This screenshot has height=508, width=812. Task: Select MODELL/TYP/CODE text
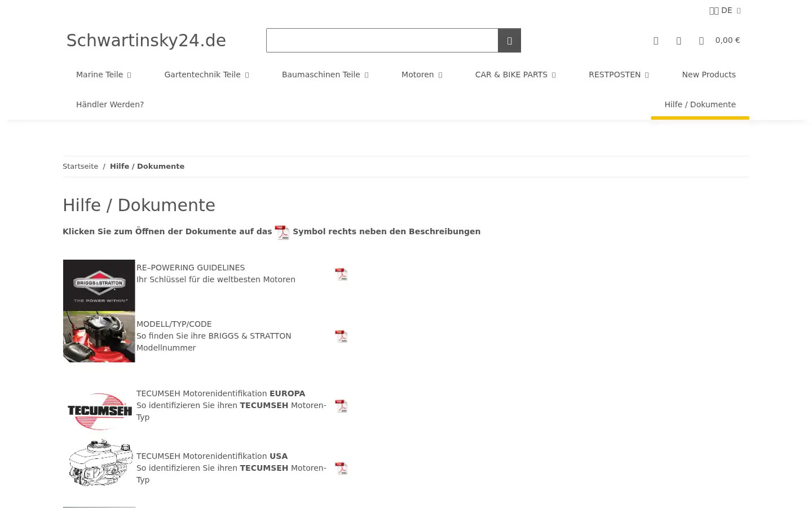(174, 324)
